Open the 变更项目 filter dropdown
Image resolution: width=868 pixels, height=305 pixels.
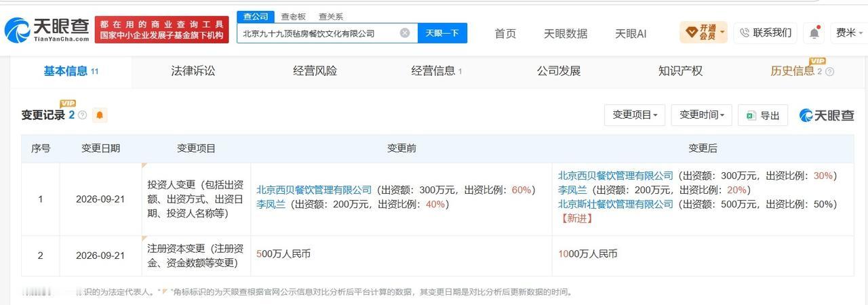[635, 115]
